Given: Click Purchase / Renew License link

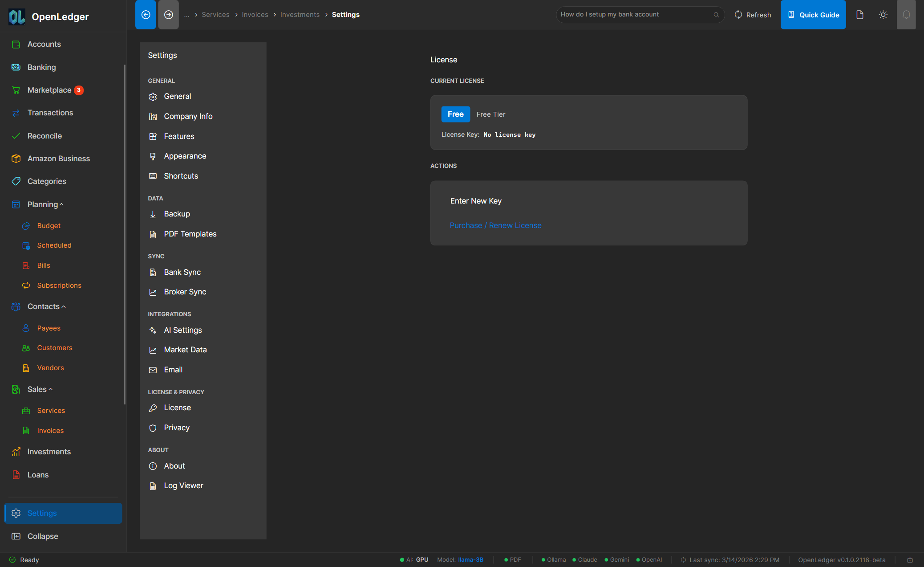Looking at the screenshot, I should (x=495, y=225).
